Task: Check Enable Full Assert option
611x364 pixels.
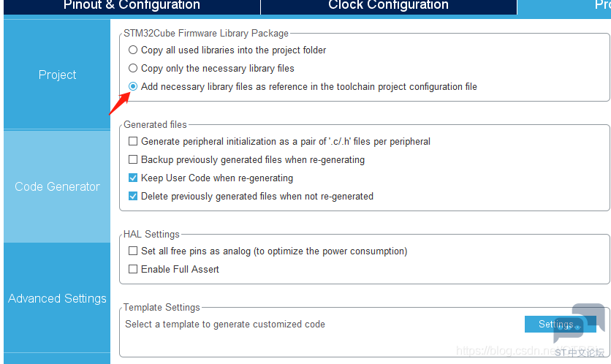Action: pos(133,269)
